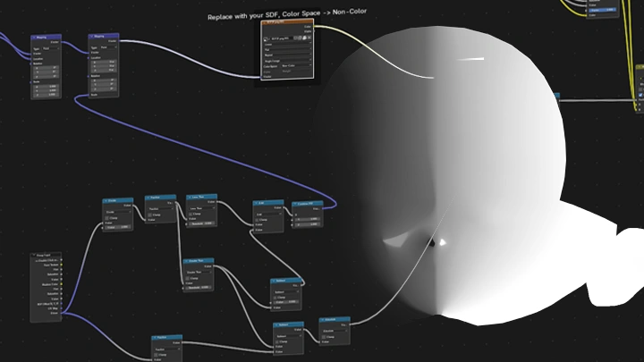
Task: Toggle Clamp in Subtract node feeding Absolute
Action: 276,341
